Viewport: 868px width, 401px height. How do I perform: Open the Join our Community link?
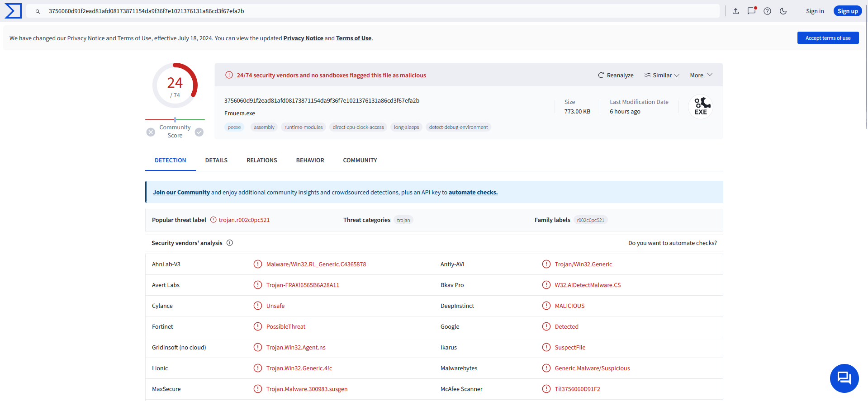(x=181, y=192)
